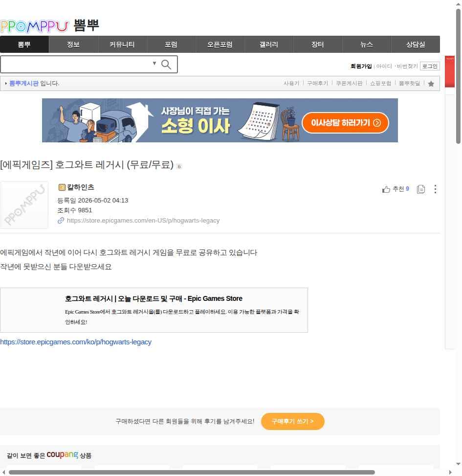Click the horizontal scrollbar thumb
The image size is (462, 476).
[x=192, y=473]
